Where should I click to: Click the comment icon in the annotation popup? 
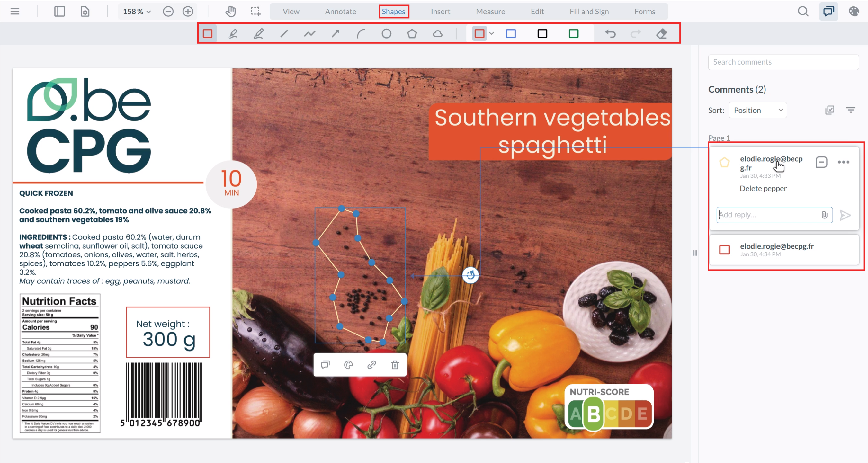pos(325,365)
